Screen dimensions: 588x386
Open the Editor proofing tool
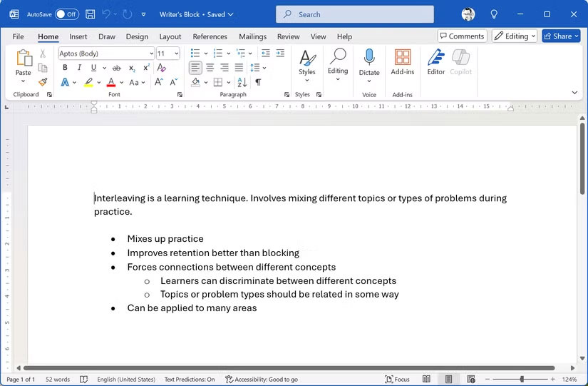[436, 62]
